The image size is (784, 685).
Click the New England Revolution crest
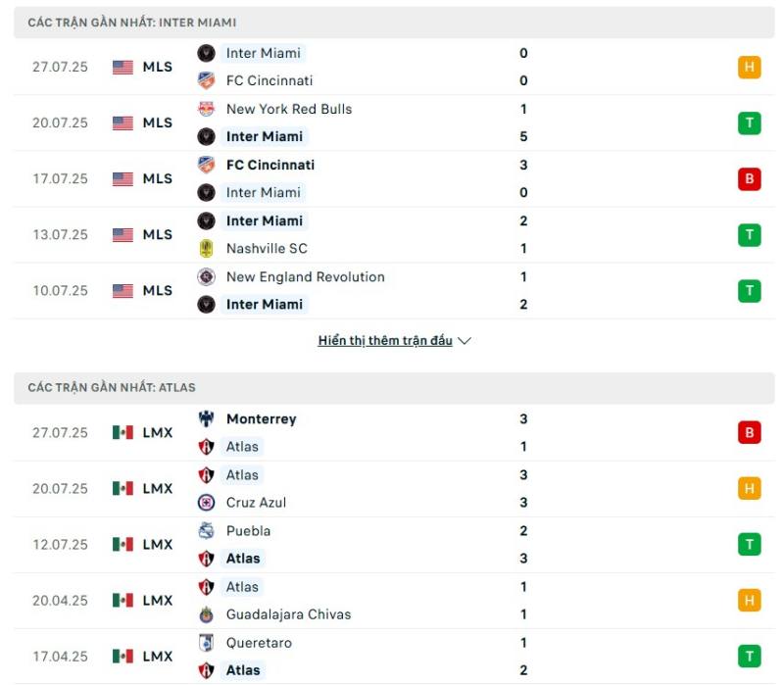coord(206,277)
